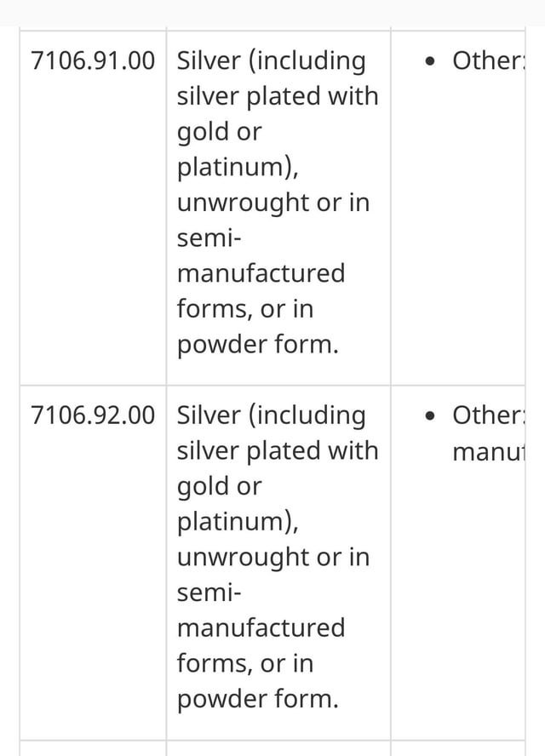
Task: Click "silver plated with" in the 7106.92.00 row
Action: pyautogui.click(x=277, y=450)
